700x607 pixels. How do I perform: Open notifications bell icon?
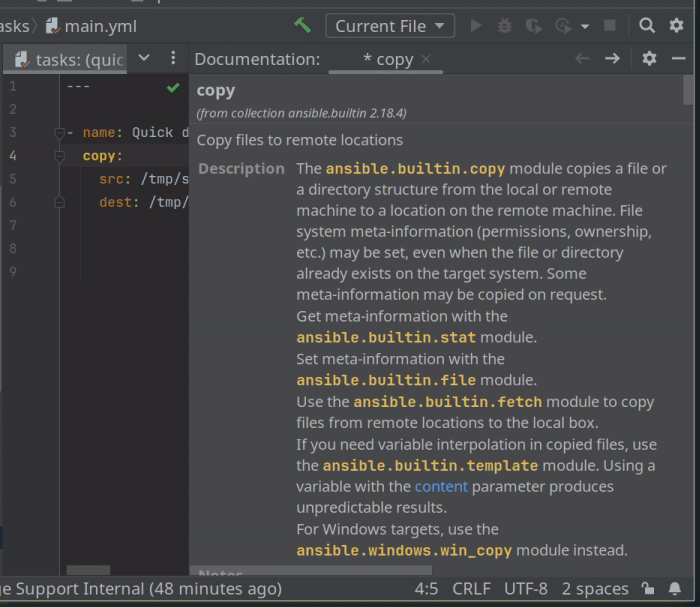point(675,589)
